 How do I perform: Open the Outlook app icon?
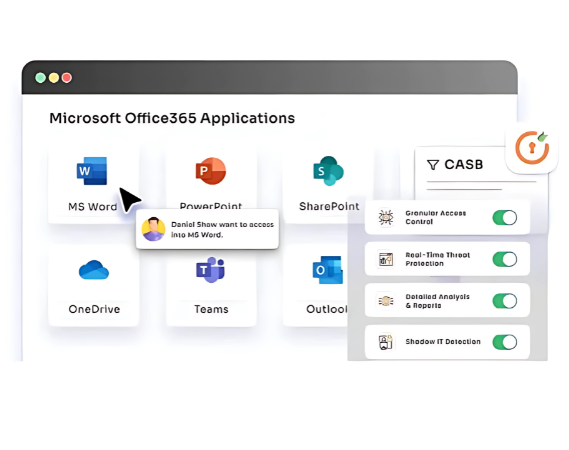point(328,270)
